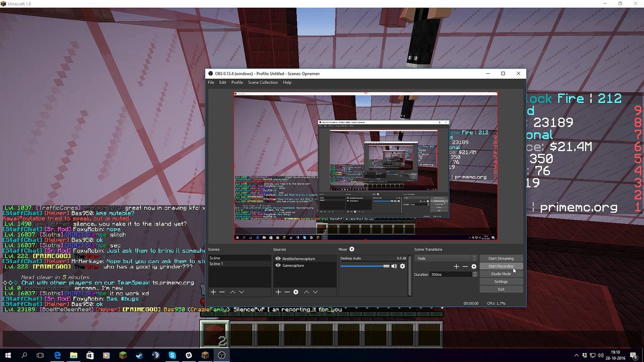The height and width of the screenshot is (362, 644).
Task: Open Skype from the taskbar
Action: [172, 355]
